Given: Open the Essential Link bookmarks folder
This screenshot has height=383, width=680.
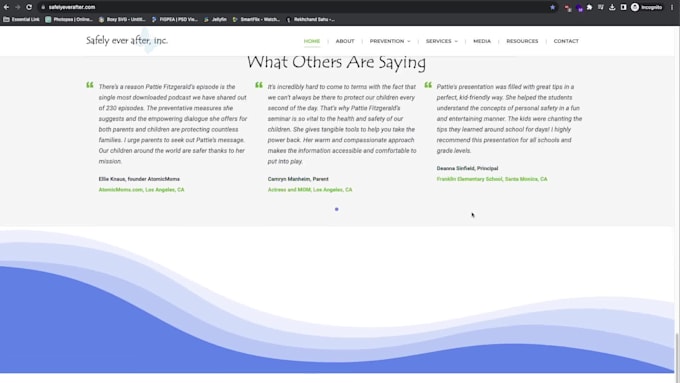Looking at the screenshot, I should click(21, 20).
